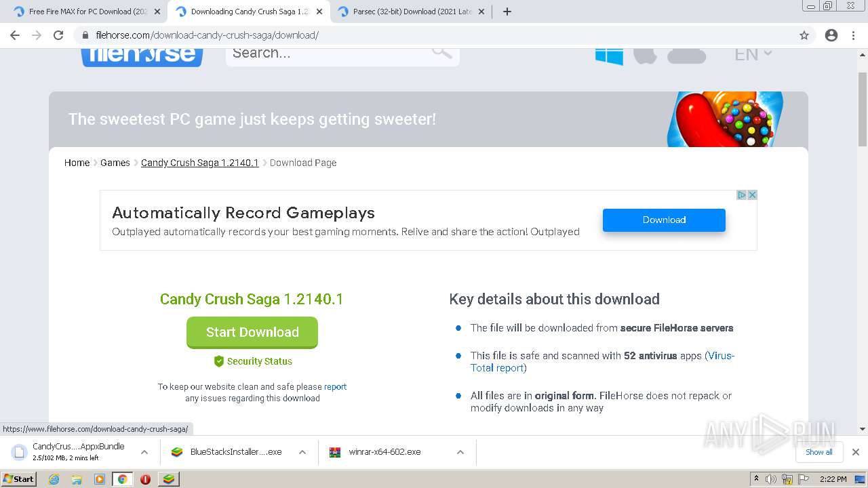The width and height of the screenshot is (868, 488).
Task: Click the search magnifier icon
Action: click(442, 52)
